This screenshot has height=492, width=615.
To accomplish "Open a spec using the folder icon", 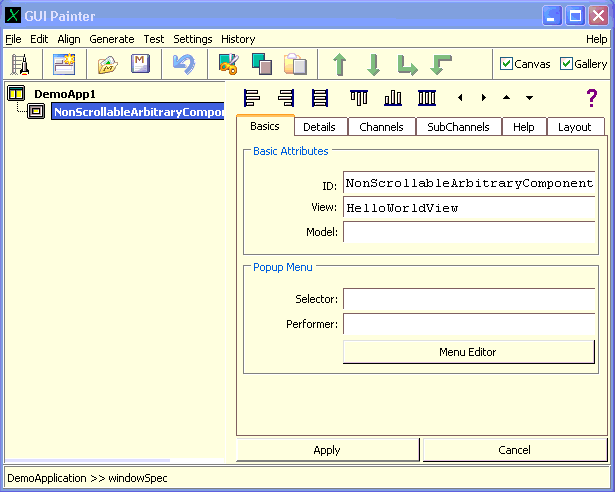I will (x=107, y=64).
